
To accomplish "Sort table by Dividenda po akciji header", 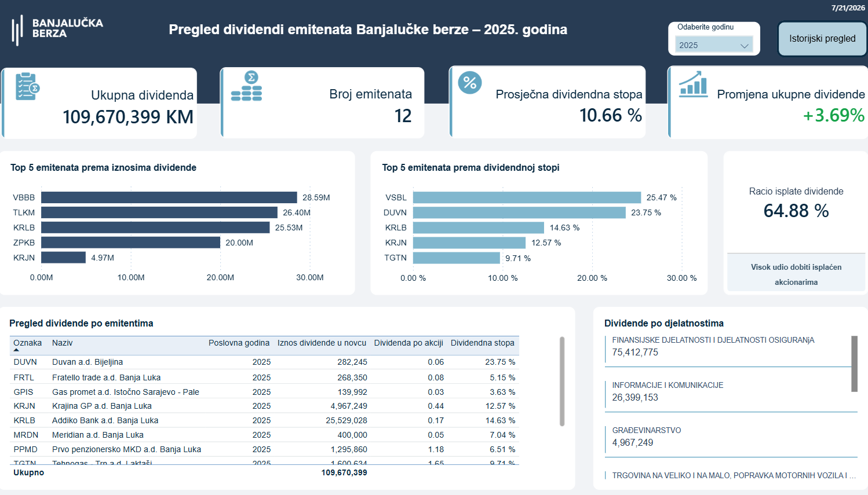I will [409, 343].
